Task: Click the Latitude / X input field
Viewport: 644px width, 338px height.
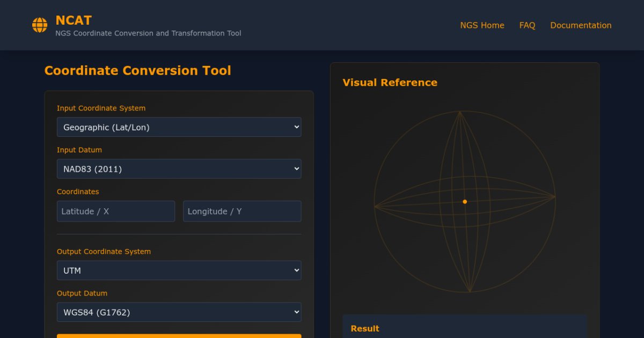Action: 116,211
